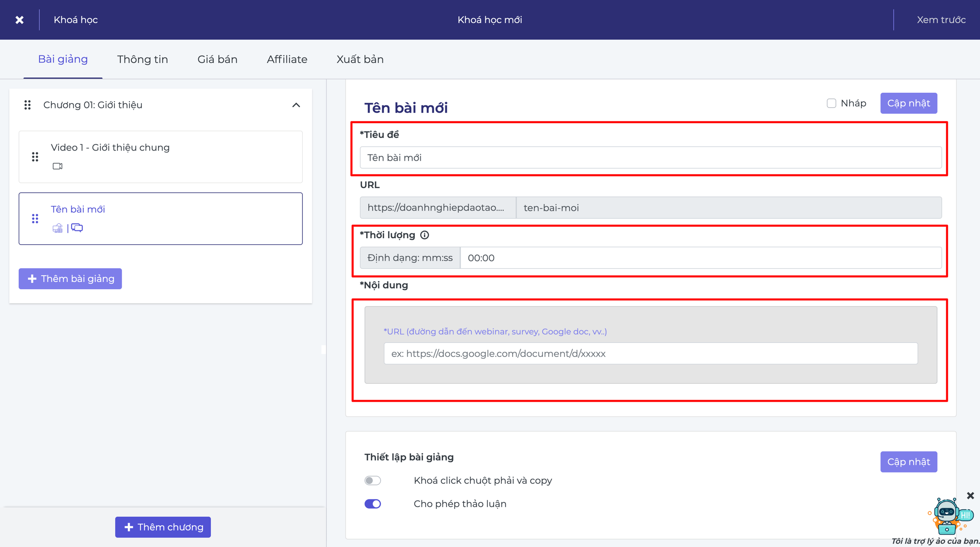
Task: Disable the Cho phép thảo luận toggle
Action: click(x=373, y=504)
